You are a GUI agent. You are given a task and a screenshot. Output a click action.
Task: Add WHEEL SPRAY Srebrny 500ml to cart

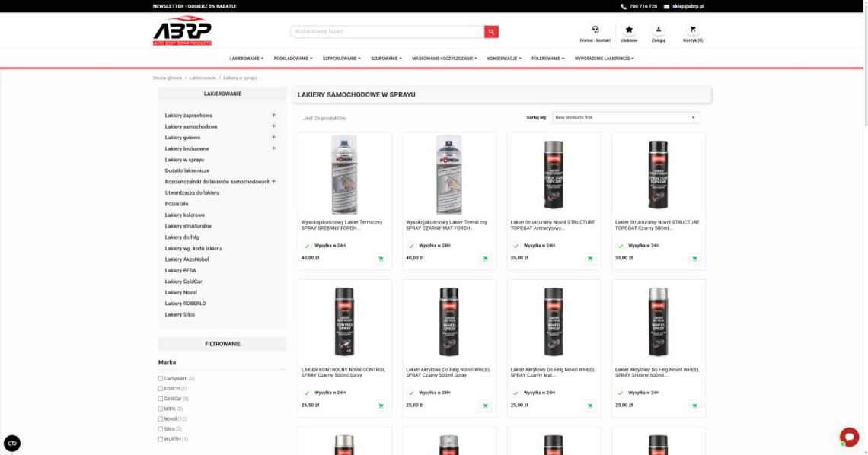click(694, 406)
